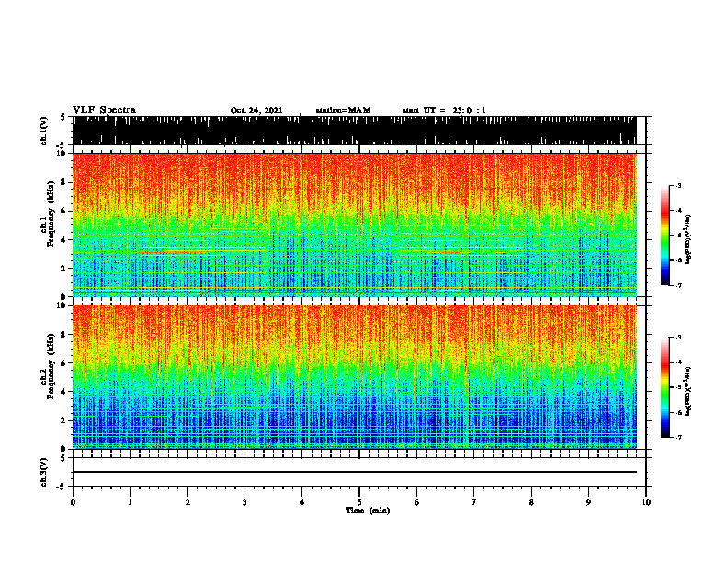Click inside the ch.2 spectrogram plot
The height and width of the screenshot is (563, 728).
coord(354,377)
